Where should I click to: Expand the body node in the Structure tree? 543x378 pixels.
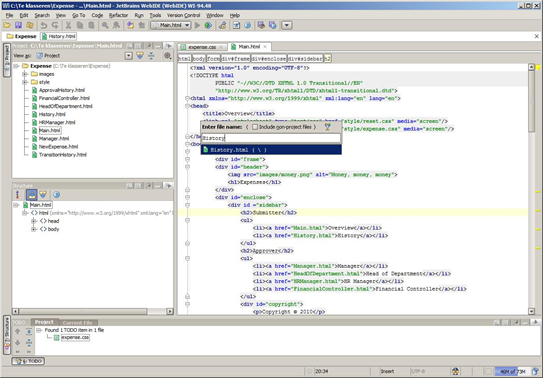point(34,229)
